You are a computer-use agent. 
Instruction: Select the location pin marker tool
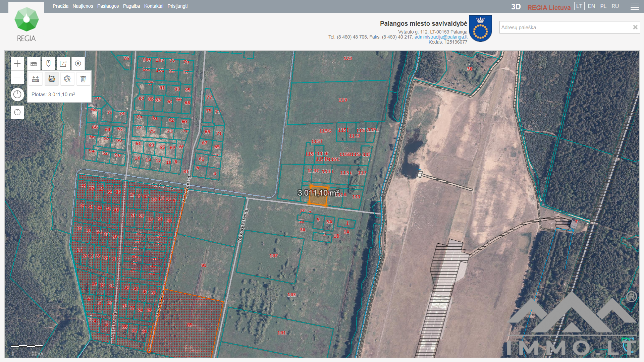coord(48,64)
